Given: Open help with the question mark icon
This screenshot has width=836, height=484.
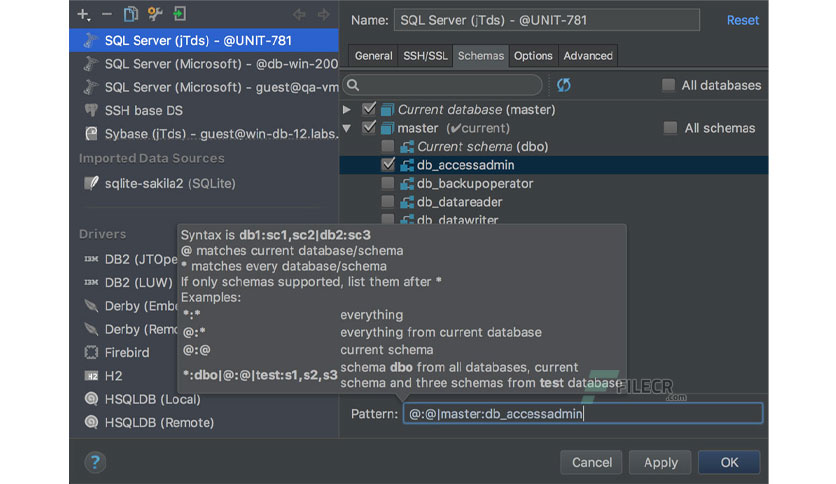Looking at the screenshot, I should [95, 462].
